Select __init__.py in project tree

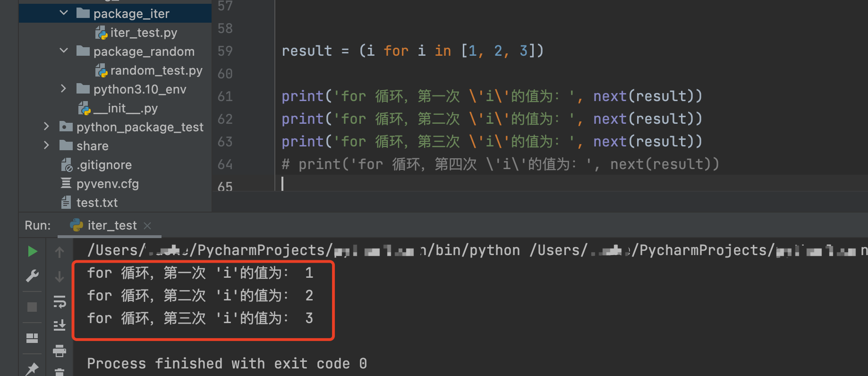pos(125,108)
